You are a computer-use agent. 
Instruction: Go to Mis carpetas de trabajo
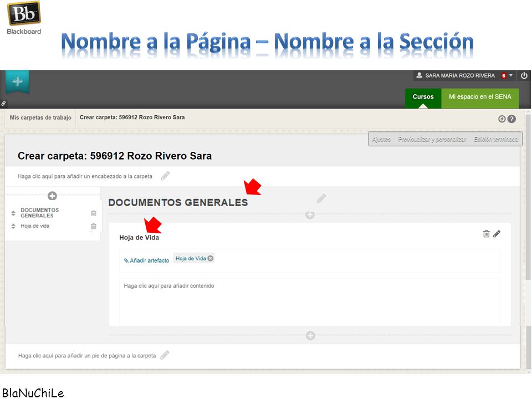[x=40, y=117]
